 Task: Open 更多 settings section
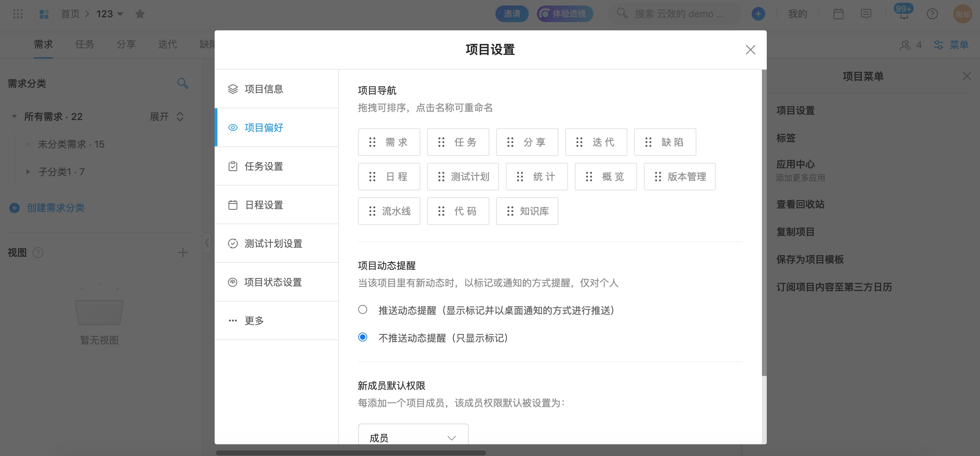(x=277, y=320)
